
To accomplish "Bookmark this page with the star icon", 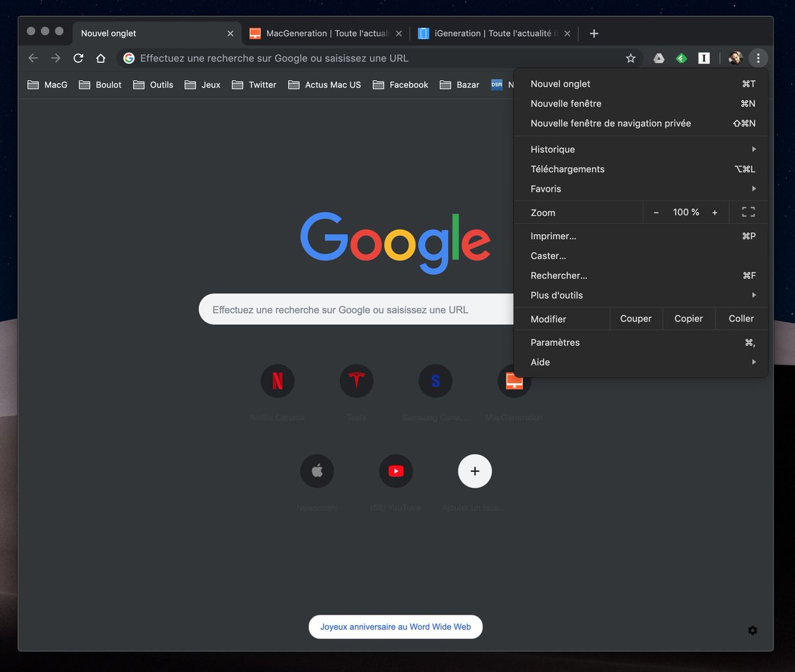I will [631, 58].
